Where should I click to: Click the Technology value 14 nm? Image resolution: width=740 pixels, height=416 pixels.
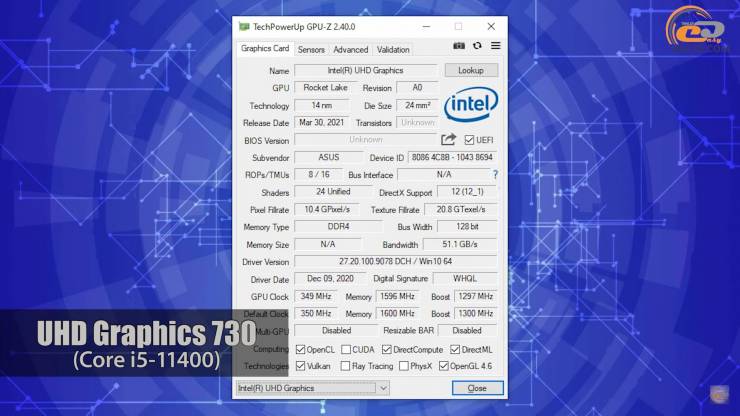click(321, 105)
